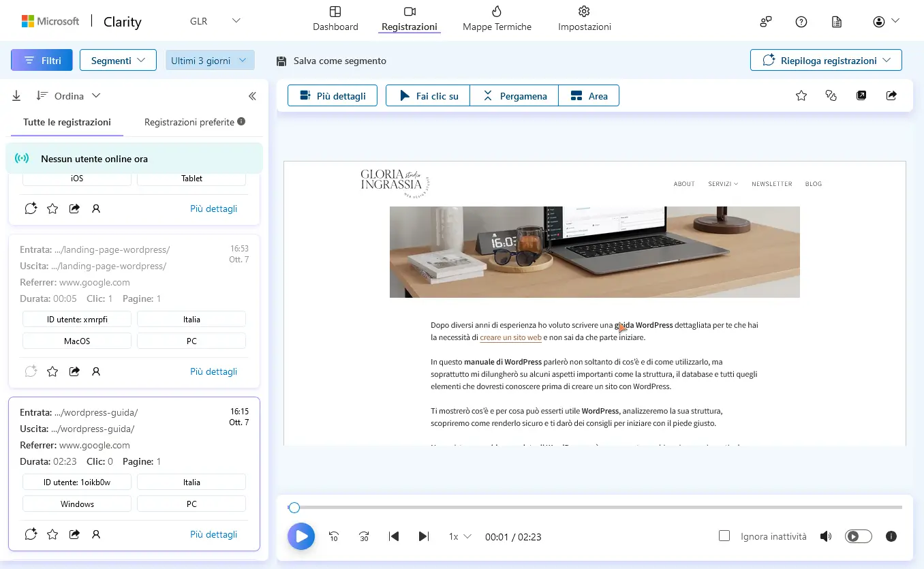Click the Microsoft Clarity logo
This screenshot has width=924, height=569.
(82, 21)
